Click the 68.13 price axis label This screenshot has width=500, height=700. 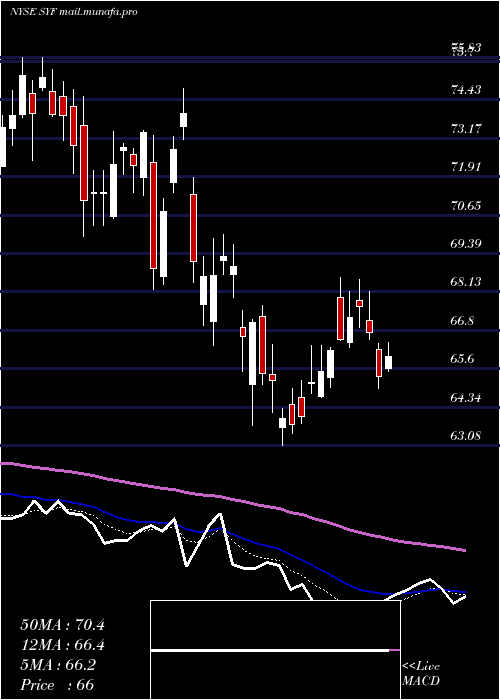[466, 282]
